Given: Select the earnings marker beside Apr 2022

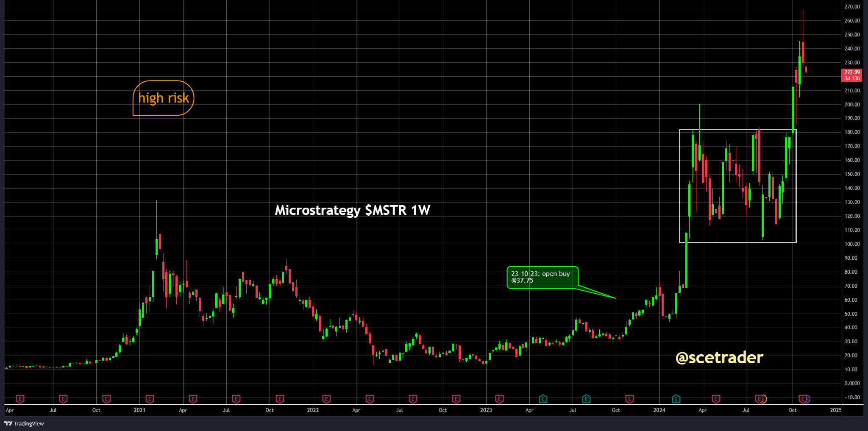Looking at the screenshot, I should (x=370, y=399).
